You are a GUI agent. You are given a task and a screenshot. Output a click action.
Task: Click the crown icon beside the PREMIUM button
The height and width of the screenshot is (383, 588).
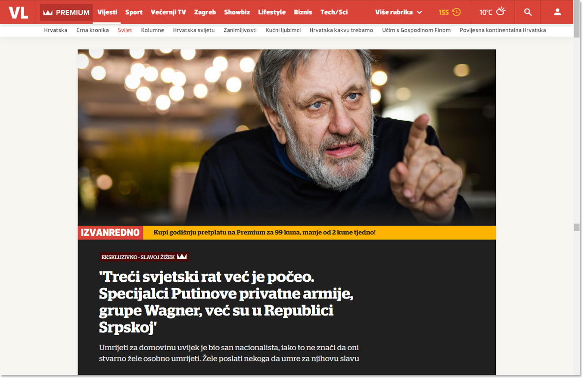coord(48,12)
